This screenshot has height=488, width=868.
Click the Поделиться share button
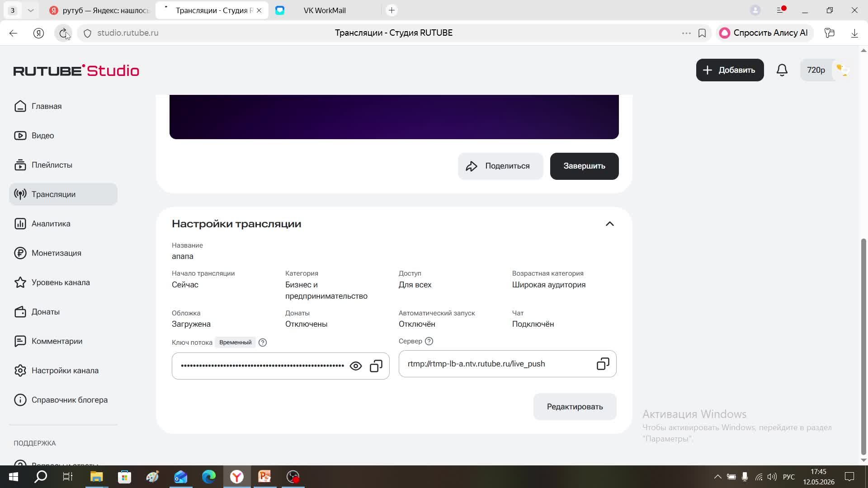click(500, 166)
